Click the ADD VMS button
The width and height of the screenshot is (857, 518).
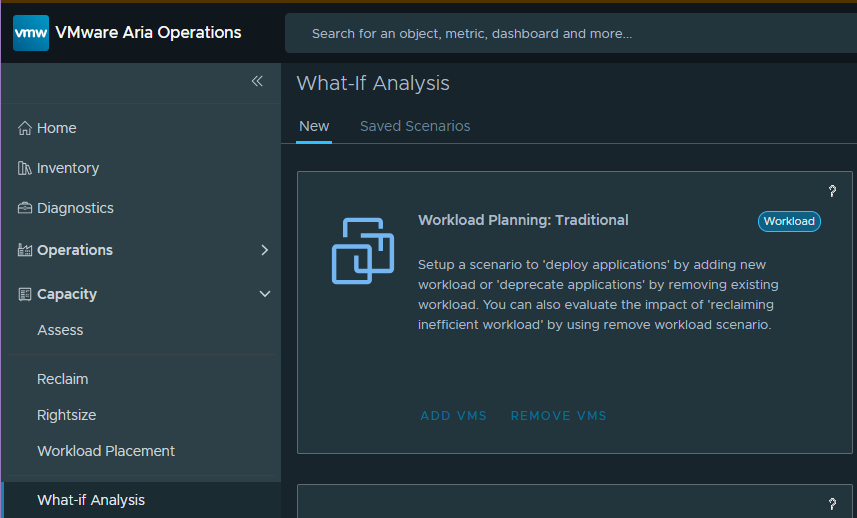pyautogui.click(x=453, y=416)
